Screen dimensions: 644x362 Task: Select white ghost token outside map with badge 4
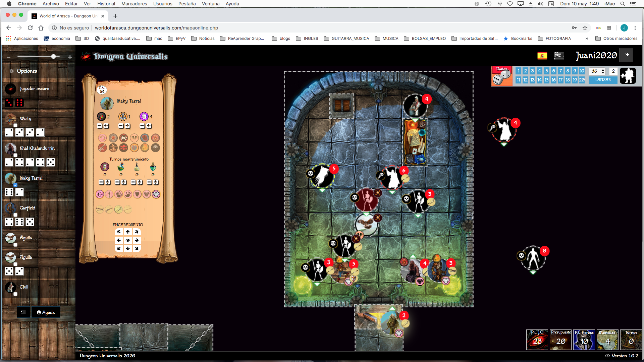(x=504, y=130)
